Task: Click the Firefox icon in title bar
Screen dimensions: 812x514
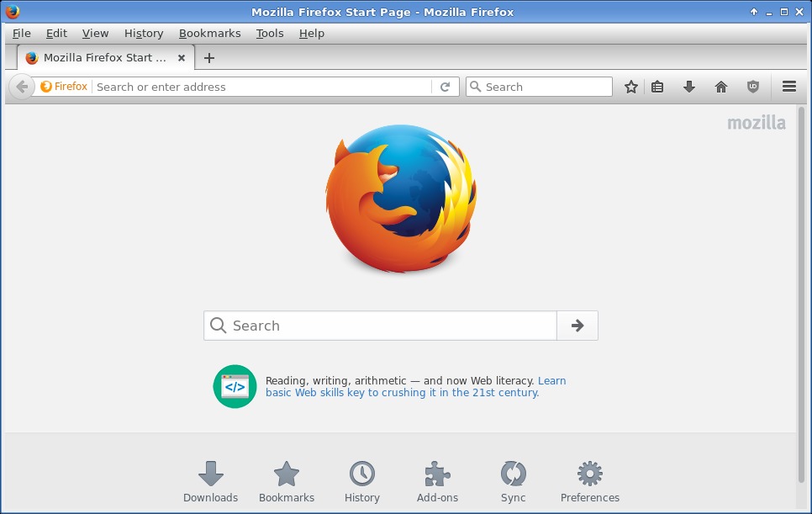Action: [13, 12]
